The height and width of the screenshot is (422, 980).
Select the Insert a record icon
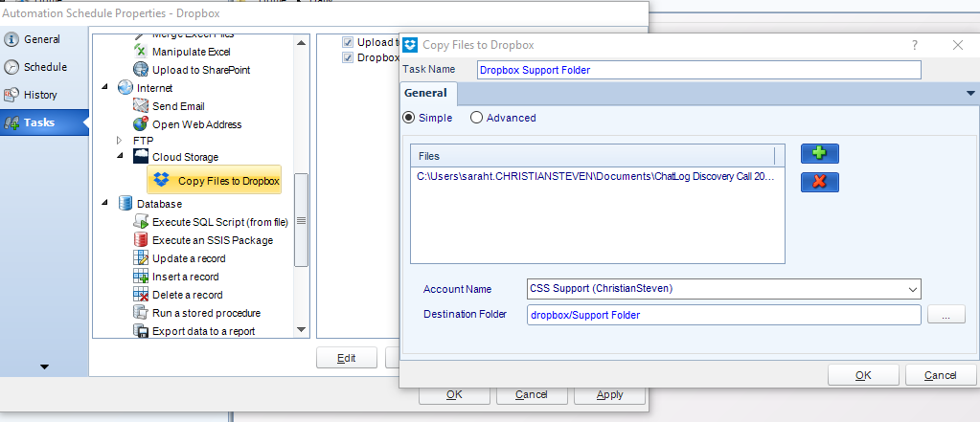tap(141, 276)
